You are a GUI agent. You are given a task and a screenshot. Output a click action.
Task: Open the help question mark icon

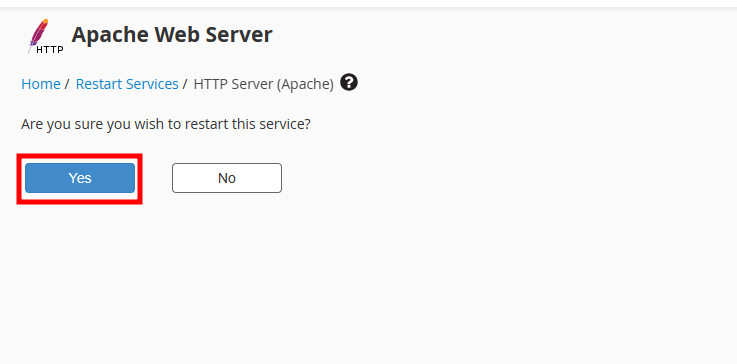(x=349, y=82)
